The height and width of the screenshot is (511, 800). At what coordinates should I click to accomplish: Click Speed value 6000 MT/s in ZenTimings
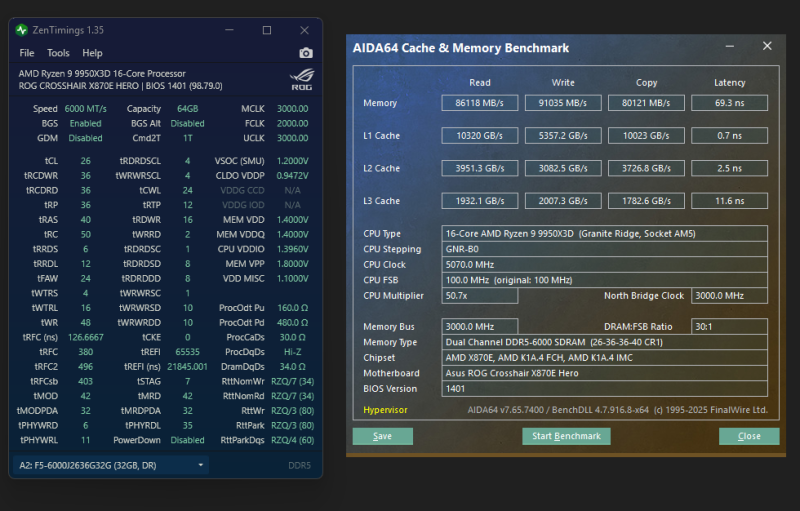click(x=85, y=109)
